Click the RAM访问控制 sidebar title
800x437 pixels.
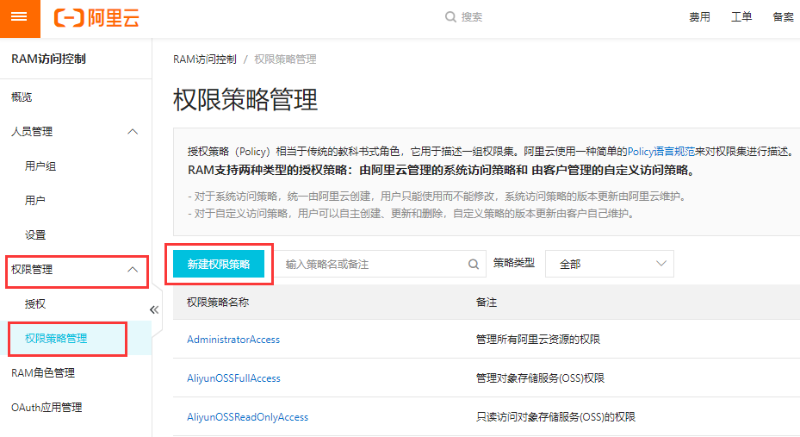[x=48, y=59]
